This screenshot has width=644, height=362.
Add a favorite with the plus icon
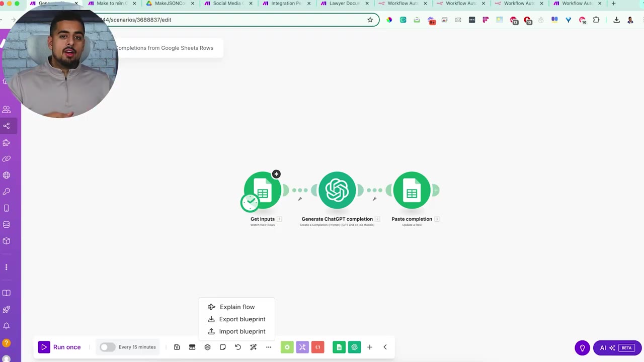370,347
